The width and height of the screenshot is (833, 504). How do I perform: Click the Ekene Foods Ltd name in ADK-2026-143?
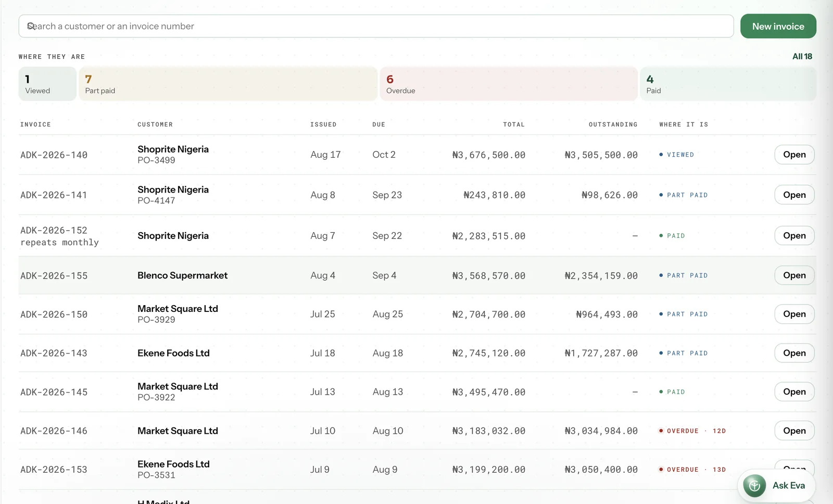click(173, 353)
